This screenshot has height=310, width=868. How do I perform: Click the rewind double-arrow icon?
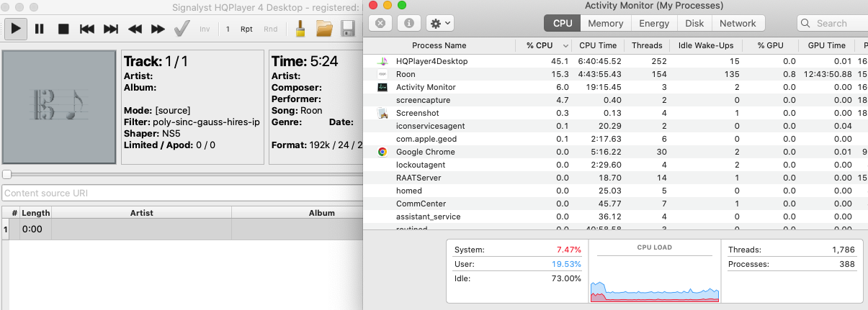point(135,29)
